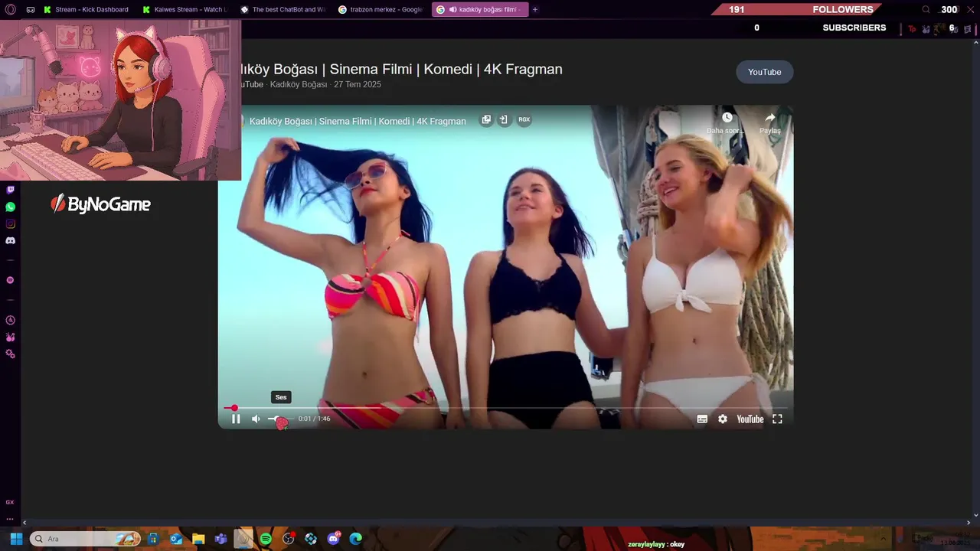Open Spotify from taskbar
This screenshot has width=980, height=551.
click(x=266, y=539)
